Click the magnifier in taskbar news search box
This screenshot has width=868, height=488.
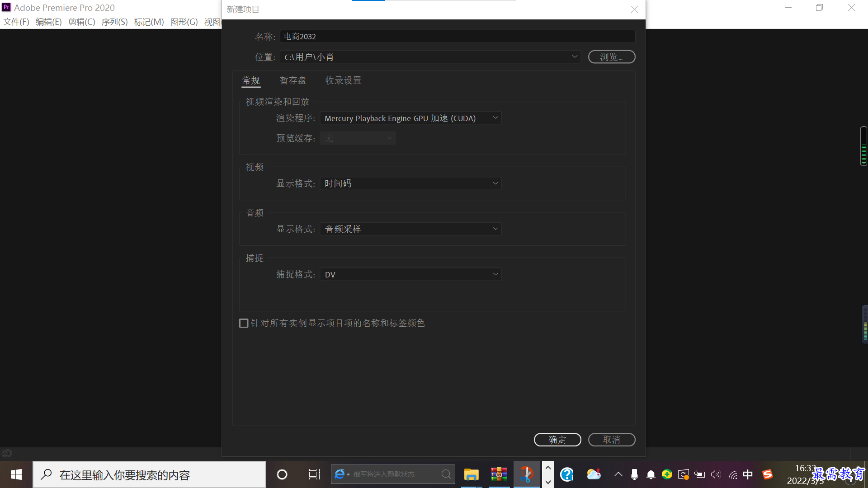click(x=446, y=474)
